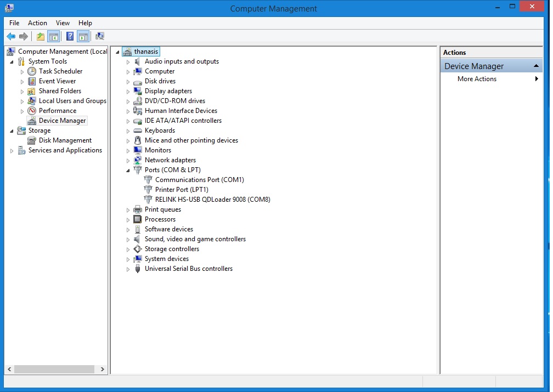Toggle Show/Hide Action Pane toolbar button
Image resolution: width=553 pixels, height=392 pixels.
point(83,37)
